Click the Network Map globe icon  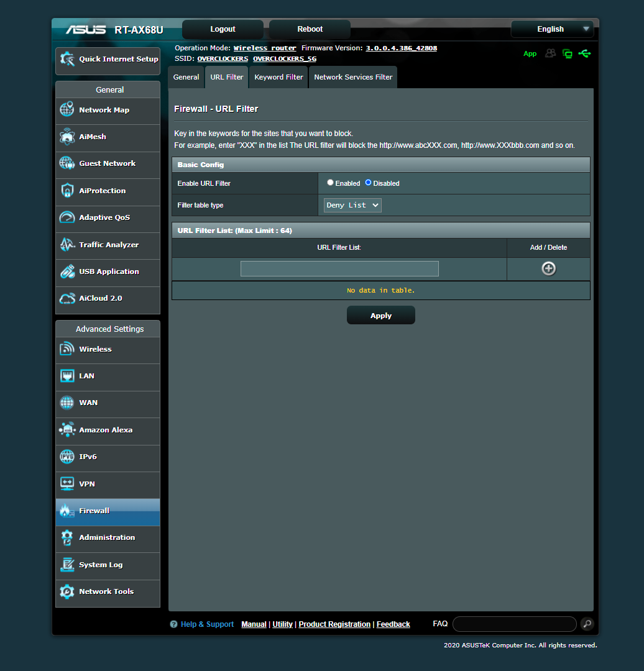coord(67,109)
